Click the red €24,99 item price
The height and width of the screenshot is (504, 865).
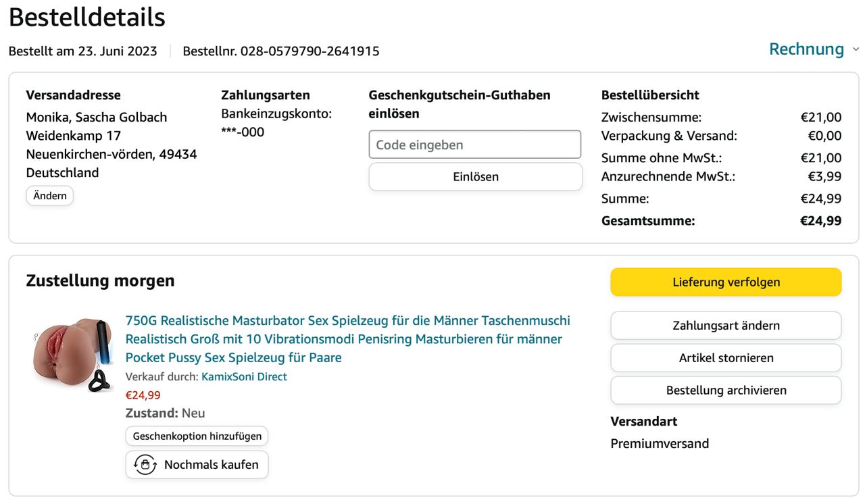143,395
